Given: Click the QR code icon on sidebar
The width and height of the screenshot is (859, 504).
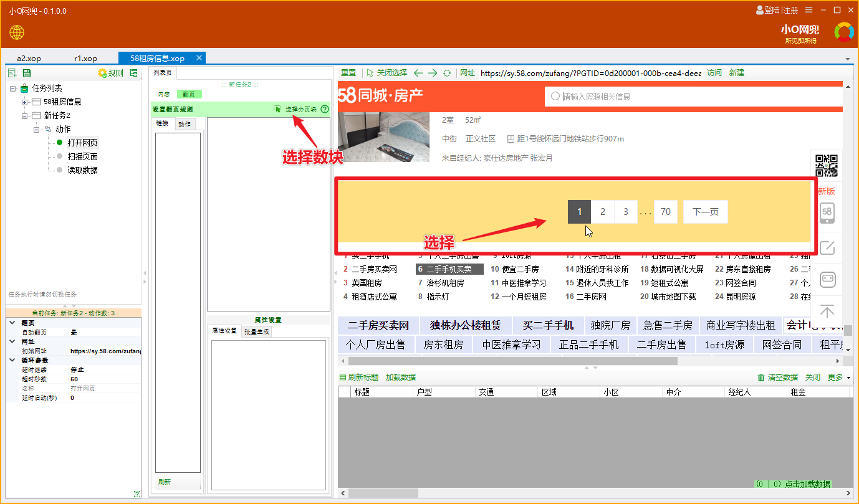Looking at the screenshot, I should (827, 166).
